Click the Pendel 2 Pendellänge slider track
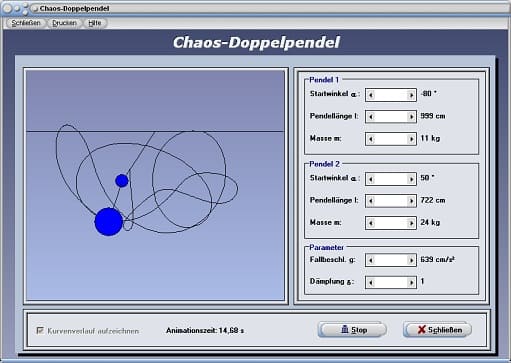511x363 pixels. point(391,201)
